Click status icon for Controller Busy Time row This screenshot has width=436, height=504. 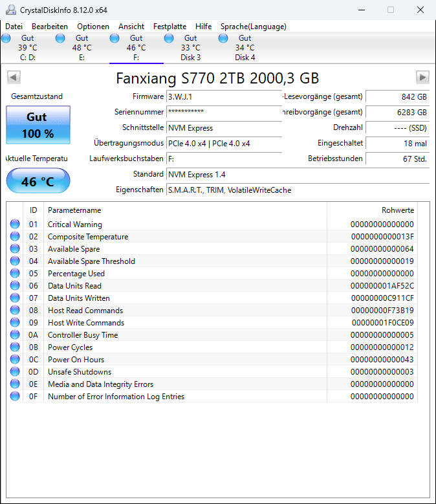point(15,334)
